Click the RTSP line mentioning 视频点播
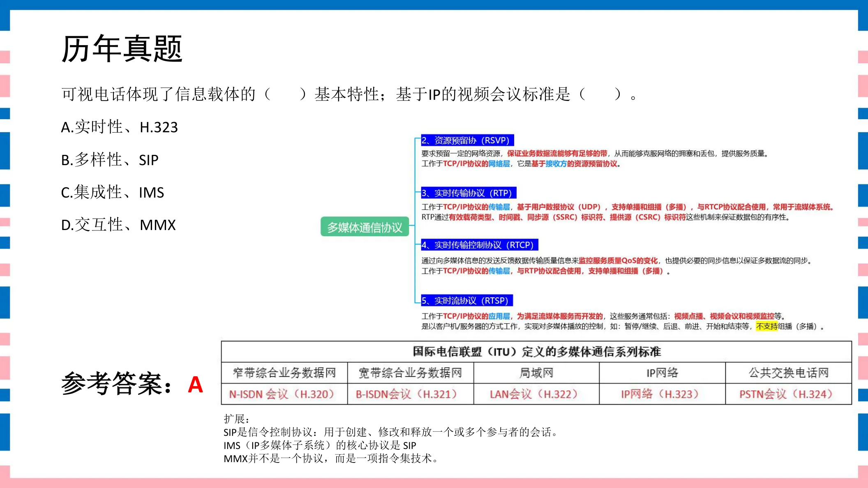 [604, 316]
